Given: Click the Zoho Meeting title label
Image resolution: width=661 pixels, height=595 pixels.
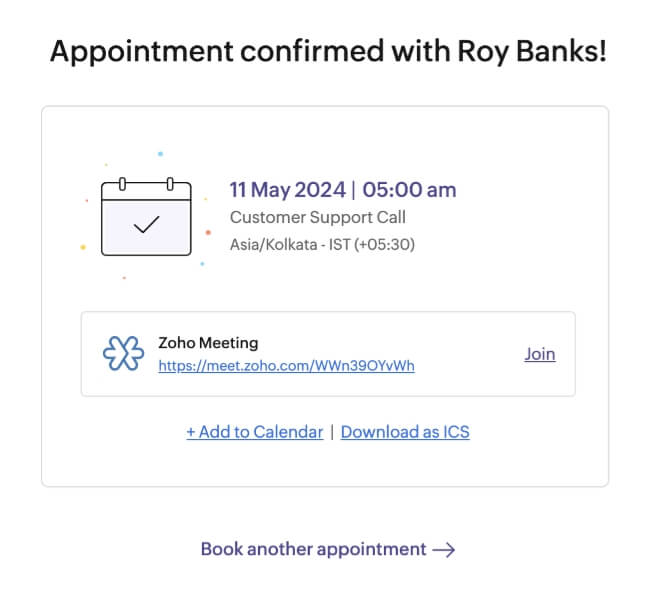Looking at the screenshot, I should coord(208,343).
